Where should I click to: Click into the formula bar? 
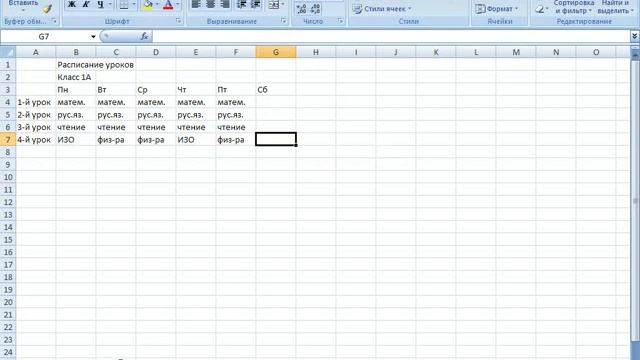tap(391, 37)
